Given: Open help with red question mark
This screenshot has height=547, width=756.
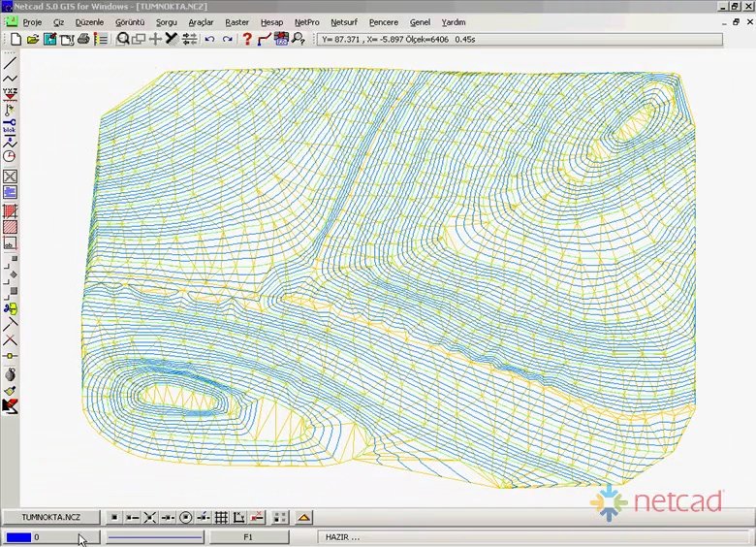Looking at the screenshot, I should coord(247,39).
